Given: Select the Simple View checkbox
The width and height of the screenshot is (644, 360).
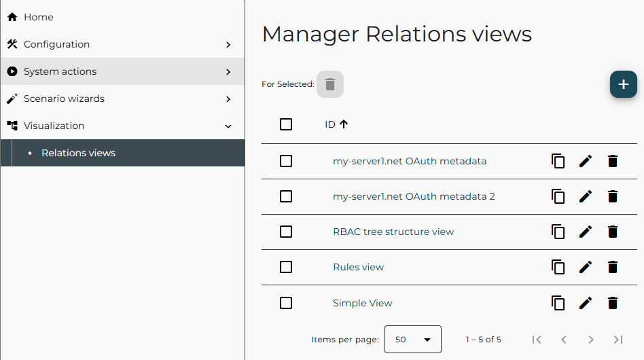Looking at the screenshot, I should tap(286, 303).
